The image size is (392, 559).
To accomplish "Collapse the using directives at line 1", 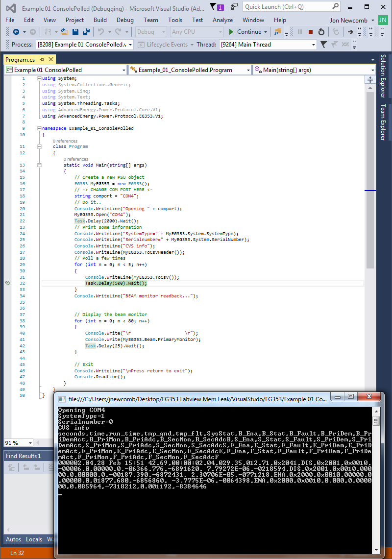I will point(39,78).
